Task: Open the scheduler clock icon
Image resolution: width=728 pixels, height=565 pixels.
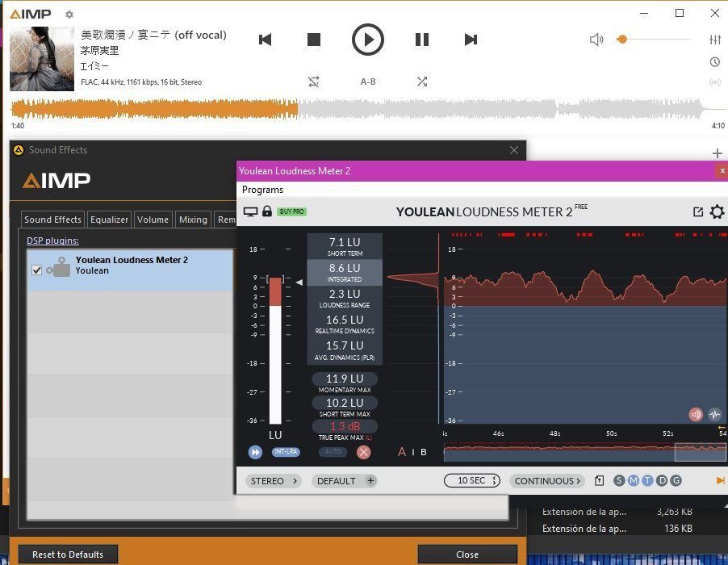Action: tap(715, 61)
